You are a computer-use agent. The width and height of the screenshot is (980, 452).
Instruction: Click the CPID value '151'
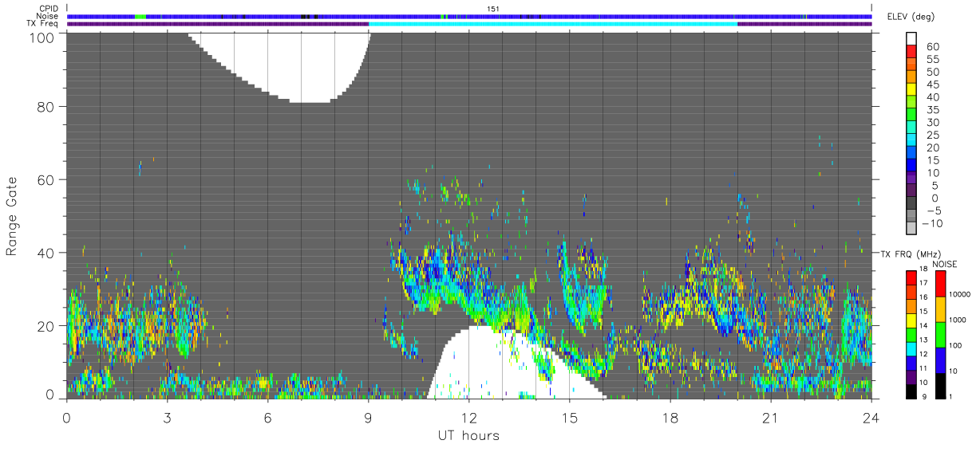(x=493, y=8)
